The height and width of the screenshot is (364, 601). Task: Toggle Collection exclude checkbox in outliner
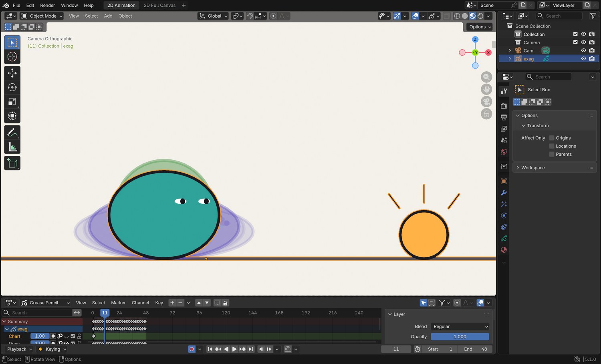coord(575,34)
